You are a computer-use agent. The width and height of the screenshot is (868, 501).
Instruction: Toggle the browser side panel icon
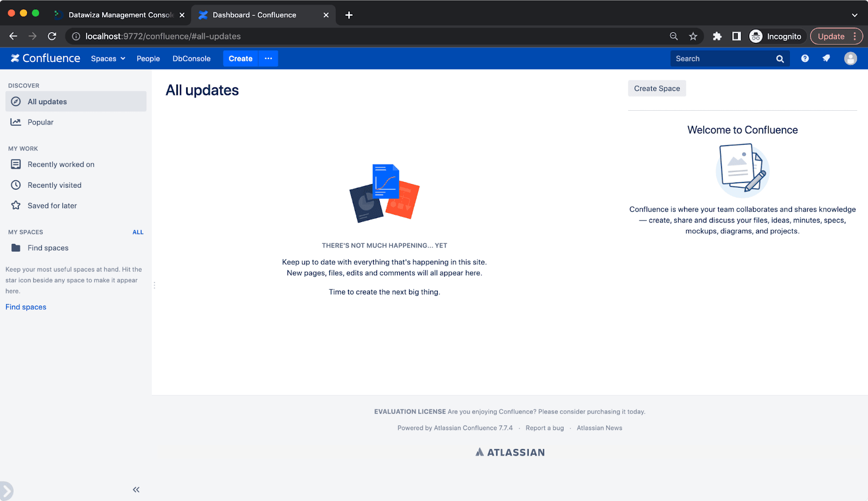click(x=736, y=36)
